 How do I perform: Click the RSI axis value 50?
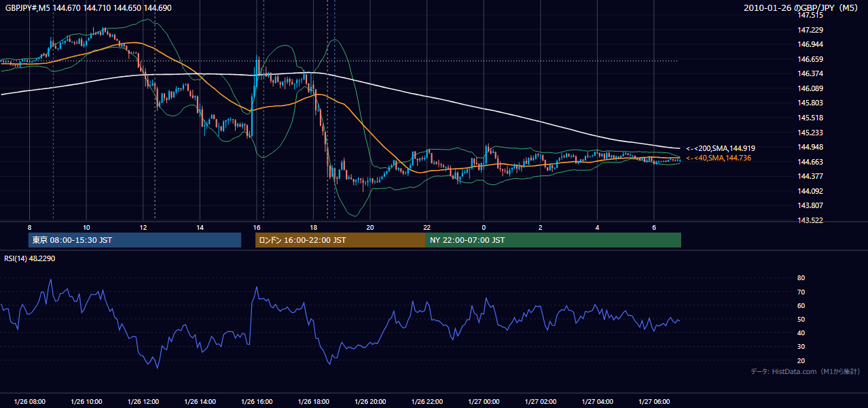[x=801, y=319]
